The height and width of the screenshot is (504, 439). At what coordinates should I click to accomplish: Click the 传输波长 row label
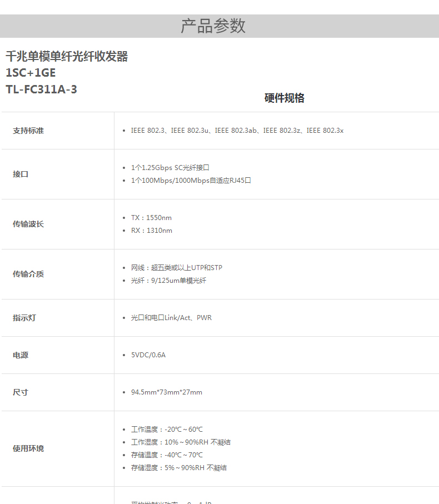click(x=28, y=224)
